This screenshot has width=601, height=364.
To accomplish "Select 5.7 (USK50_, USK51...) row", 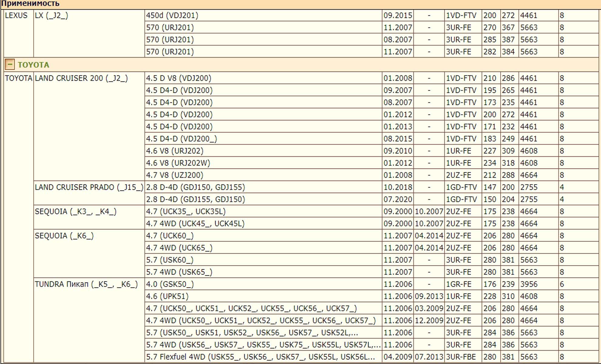I will (372, 333).
